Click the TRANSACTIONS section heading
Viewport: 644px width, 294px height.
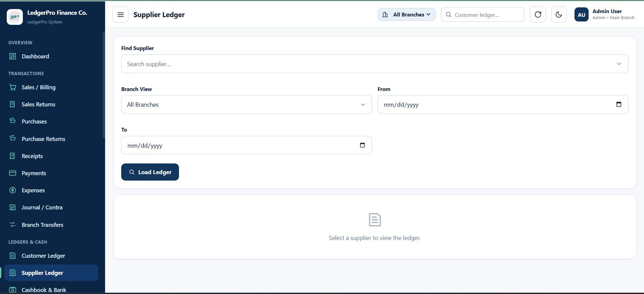click(26, 73)
